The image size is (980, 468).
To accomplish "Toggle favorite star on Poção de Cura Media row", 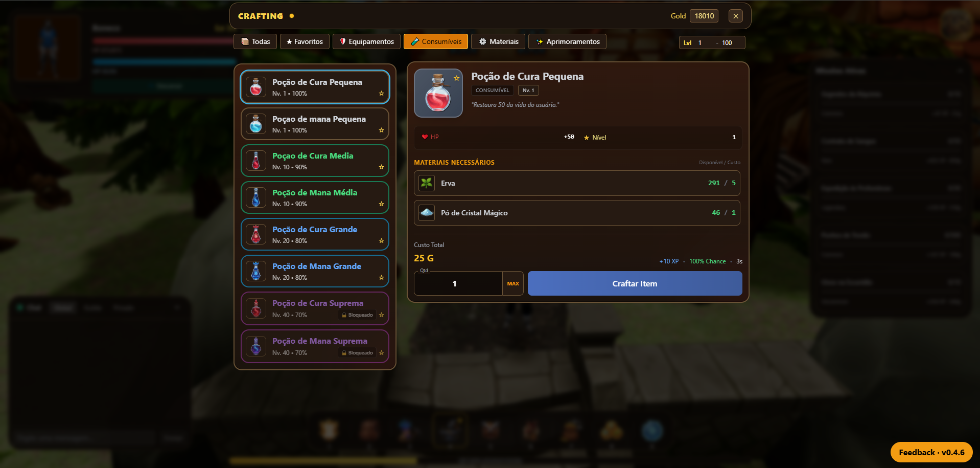I will [x=381, y=167].
